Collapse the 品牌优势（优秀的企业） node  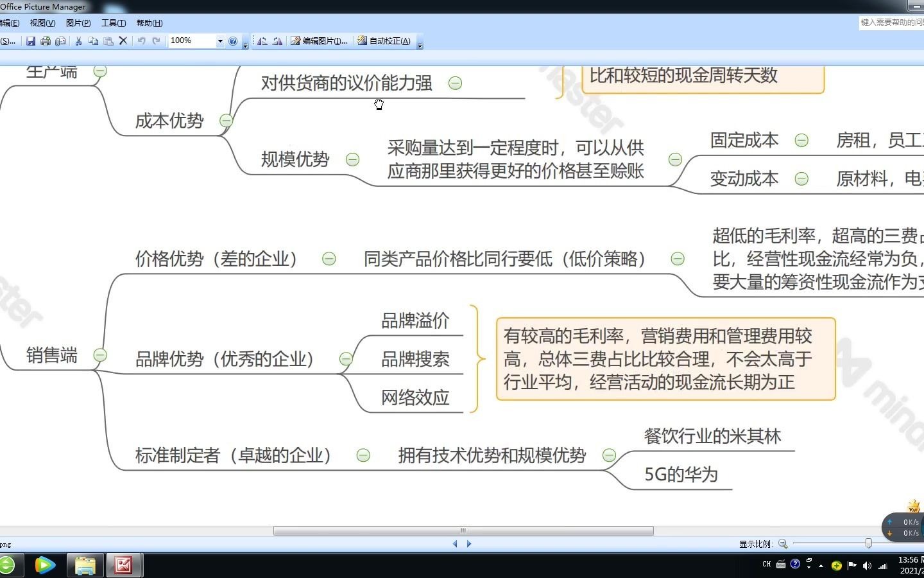346,359
